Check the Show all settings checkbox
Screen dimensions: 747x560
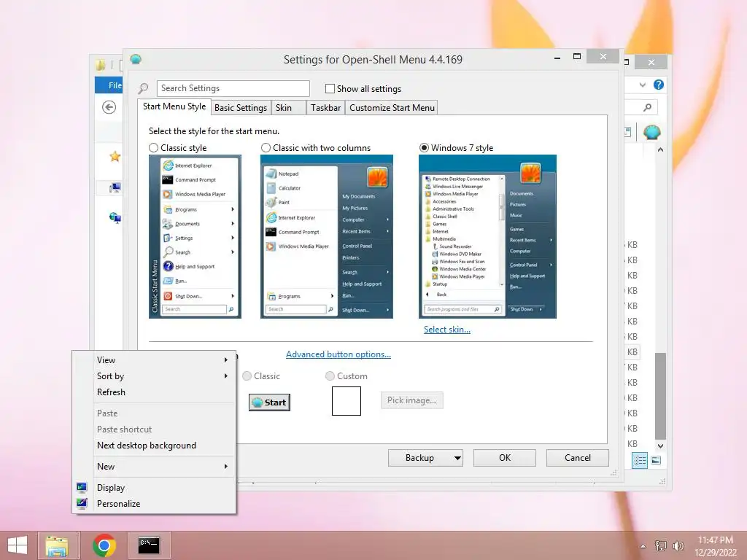(x=330, y=88)
